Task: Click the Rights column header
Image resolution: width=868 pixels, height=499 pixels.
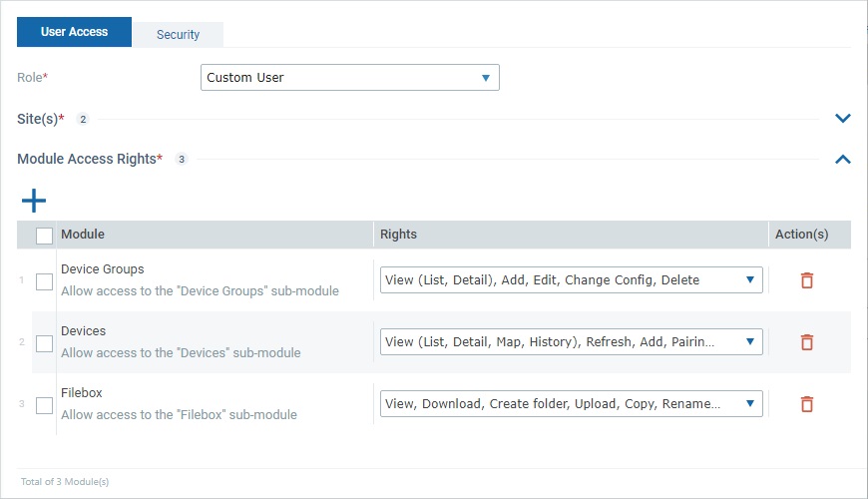Action: pos(398,235)
